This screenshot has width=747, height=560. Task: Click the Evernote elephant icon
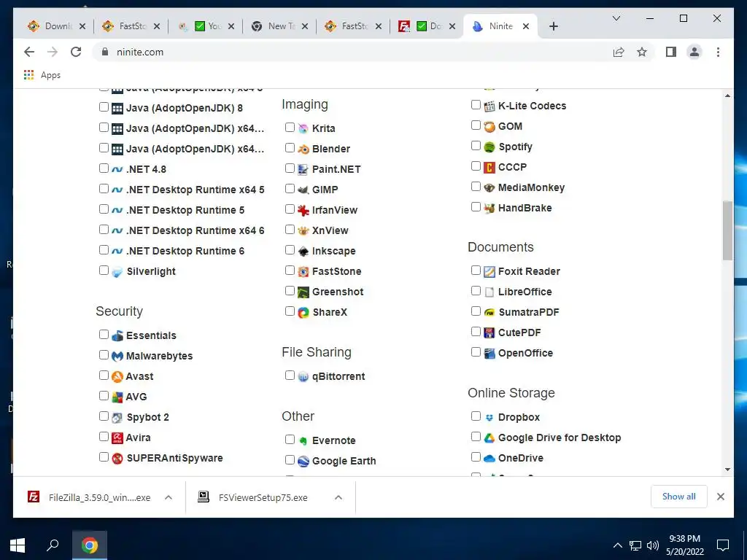(x=303, y=440)
